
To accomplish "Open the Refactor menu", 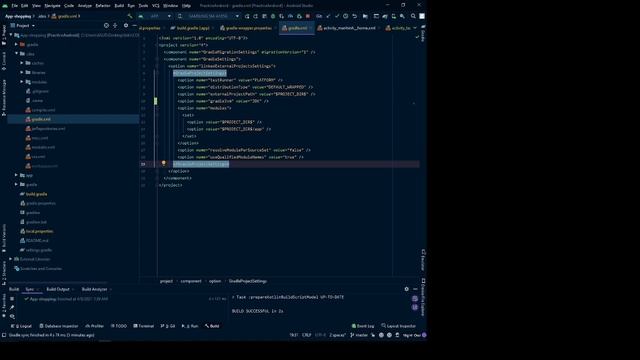I will pyautogui.click(x=103, y=6).
